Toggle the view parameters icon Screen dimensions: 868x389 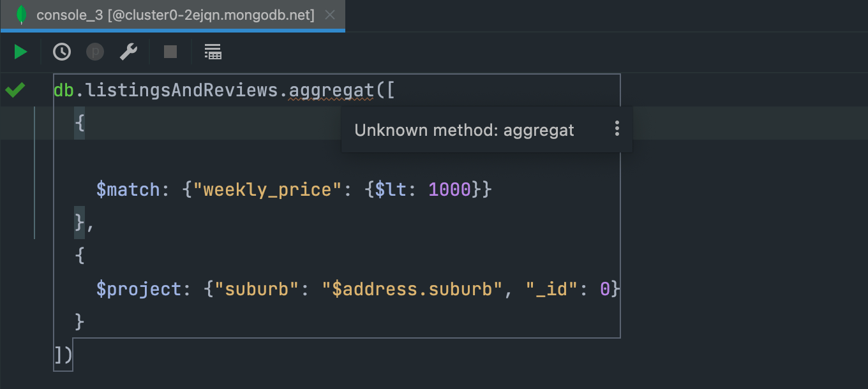click(94, 52)
